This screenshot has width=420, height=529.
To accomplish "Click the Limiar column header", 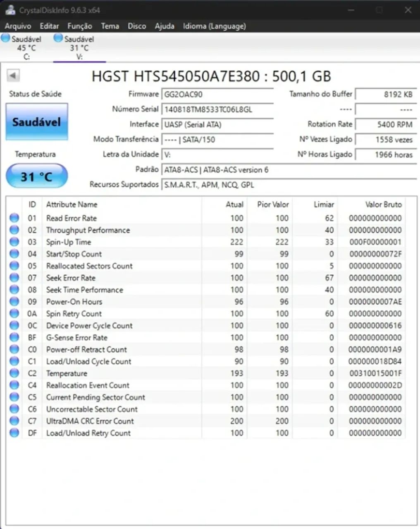I will [x=315, y=204].
